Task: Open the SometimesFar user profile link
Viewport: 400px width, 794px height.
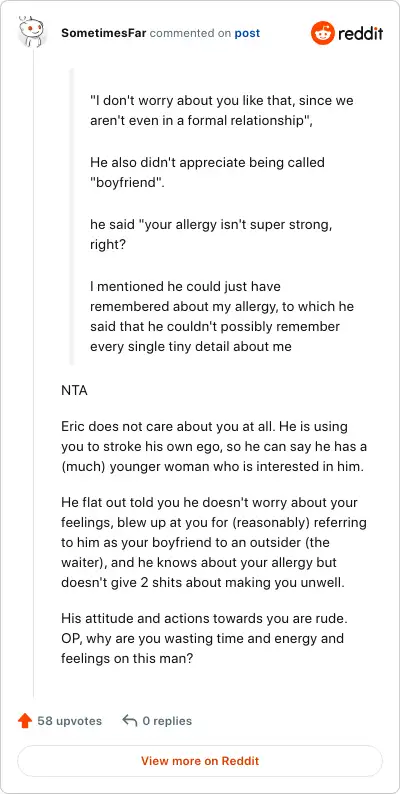Action: click(x=104, y=33)
